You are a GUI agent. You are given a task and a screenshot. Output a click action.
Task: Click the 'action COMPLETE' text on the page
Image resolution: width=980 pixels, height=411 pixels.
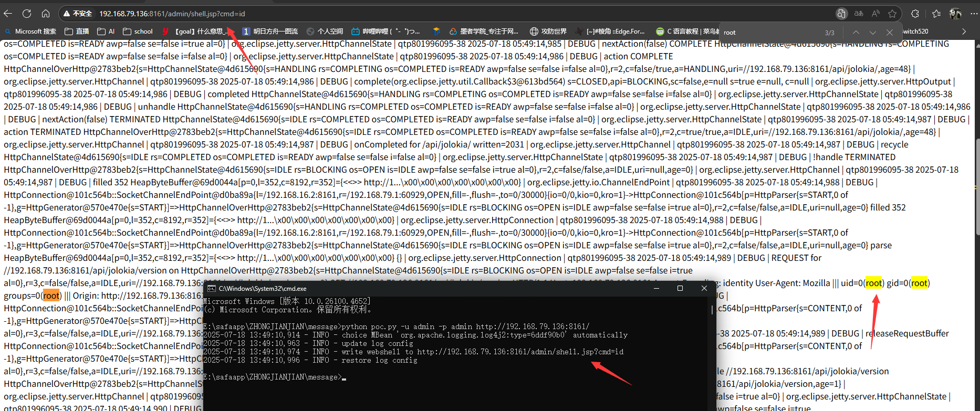coord(638,56)
